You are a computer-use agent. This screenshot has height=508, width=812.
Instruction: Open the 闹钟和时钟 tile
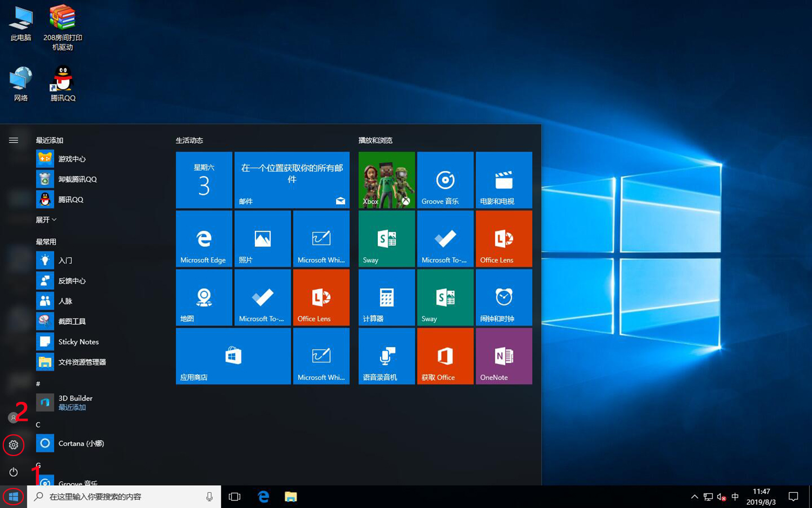coord(503,297)
